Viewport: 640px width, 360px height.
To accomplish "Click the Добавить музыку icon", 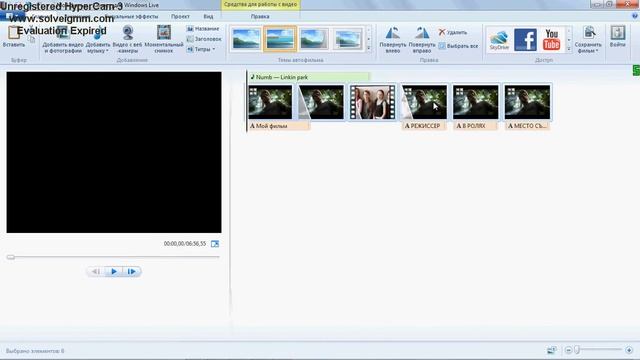I will pos(98,33).
